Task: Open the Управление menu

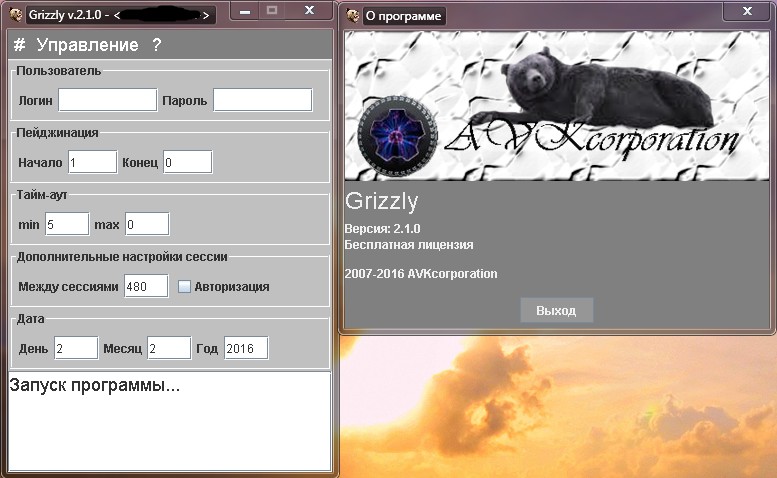Action: coord(88,45)
